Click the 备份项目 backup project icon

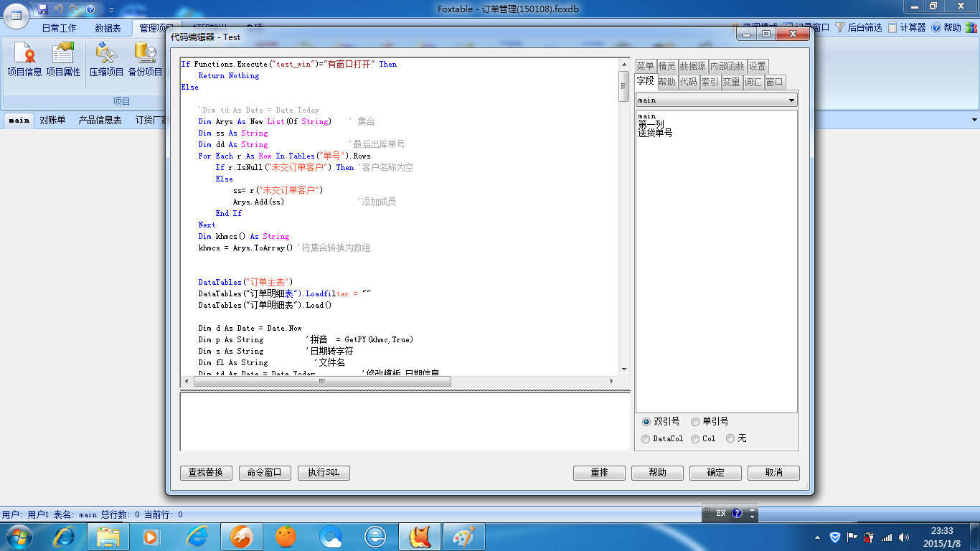145,60
